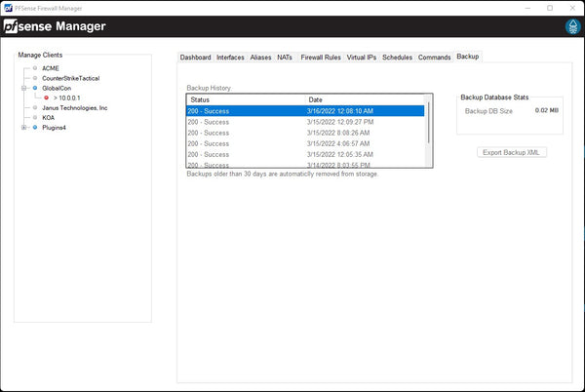Screen dimensions: 585x392
Task: Open the Schedules tab
Action: click(x=397, y=58)
